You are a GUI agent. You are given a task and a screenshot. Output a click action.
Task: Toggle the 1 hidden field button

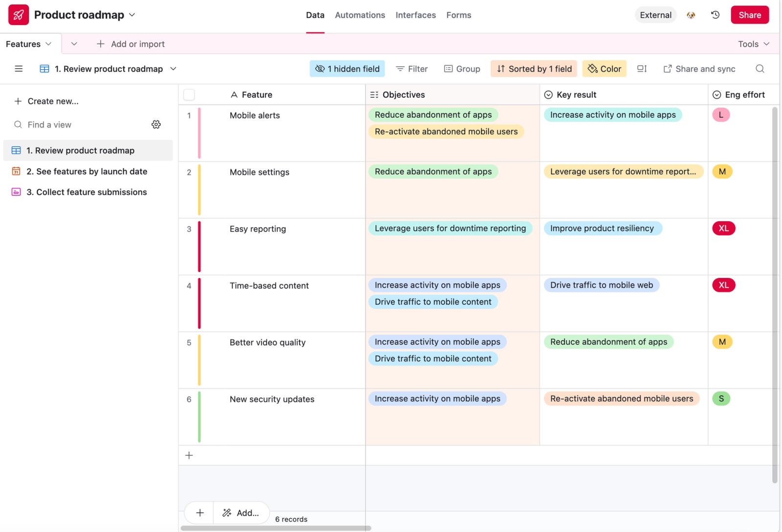(x=347, y=69)
